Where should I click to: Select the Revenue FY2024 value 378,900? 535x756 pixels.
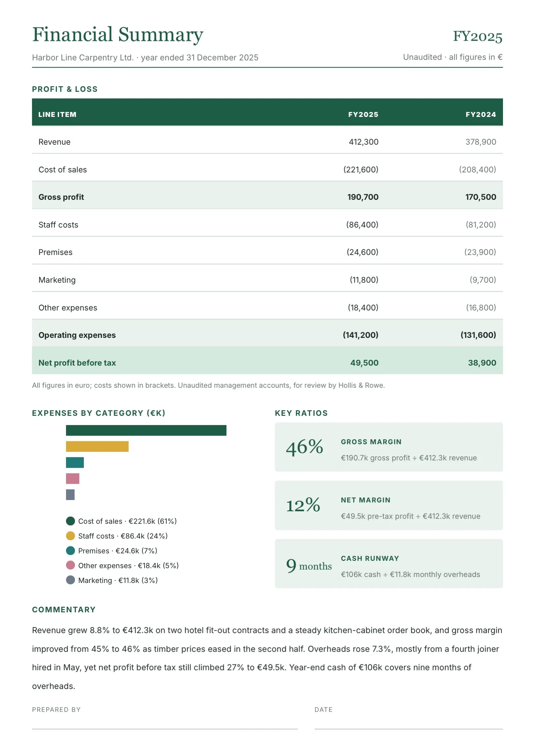click(481, 142)
